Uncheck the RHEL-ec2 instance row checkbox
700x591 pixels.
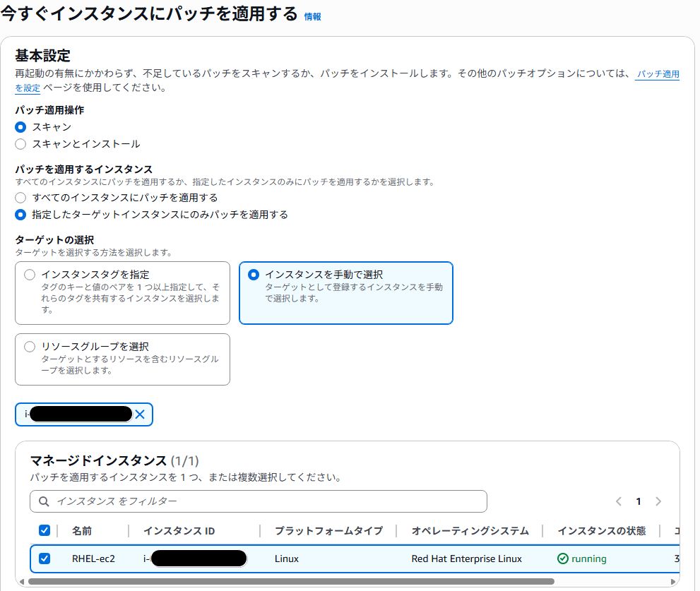(45, 559)
